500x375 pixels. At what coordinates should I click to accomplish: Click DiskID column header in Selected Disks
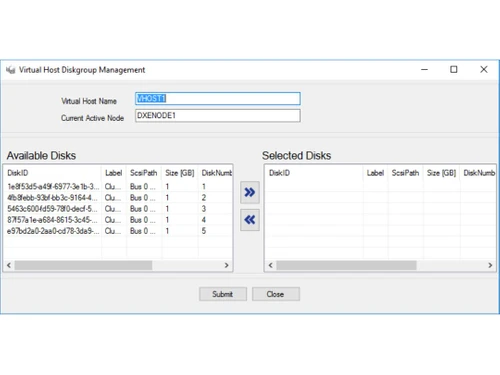[314, 173]
